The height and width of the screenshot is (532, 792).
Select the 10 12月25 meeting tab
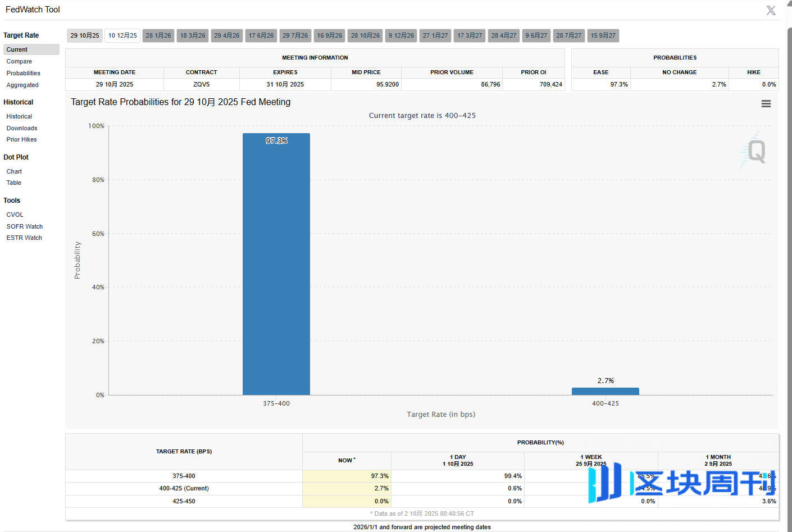(122, 35)
